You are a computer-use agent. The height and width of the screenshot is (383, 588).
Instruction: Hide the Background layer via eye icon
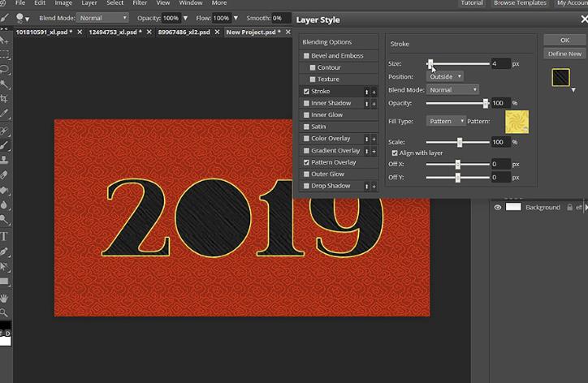pos(498,207)
